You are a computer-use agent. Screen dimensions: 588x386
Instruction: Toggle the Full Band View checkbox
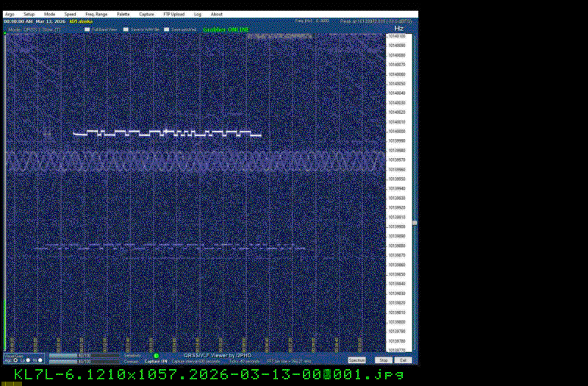pyautogui.click(x=86, y=29)
